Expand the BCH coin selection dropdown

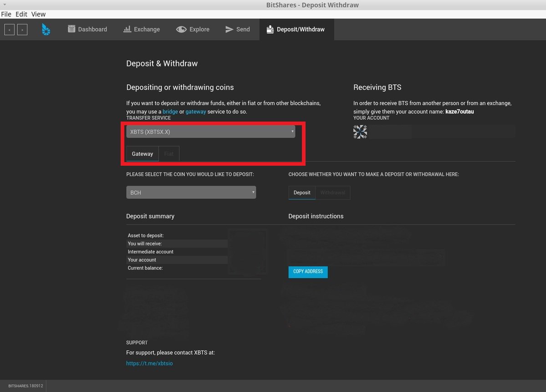click(191, 193)
